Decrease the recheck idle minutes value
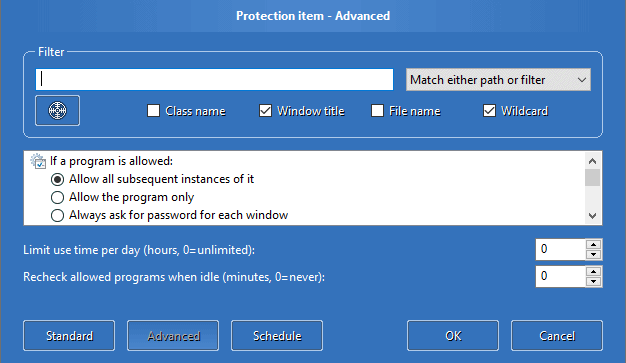Screen dimensions: 626x363 coord(594,282)
